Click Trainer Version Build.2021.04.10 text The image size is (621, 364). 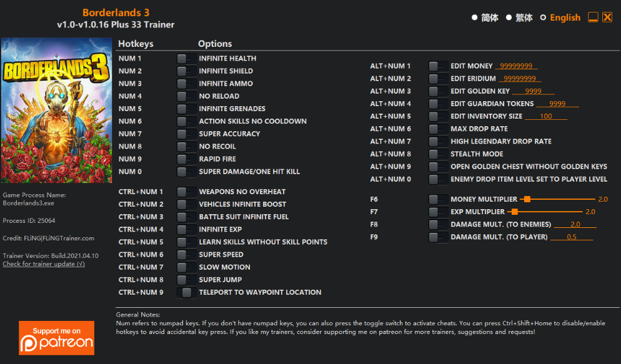51,255
